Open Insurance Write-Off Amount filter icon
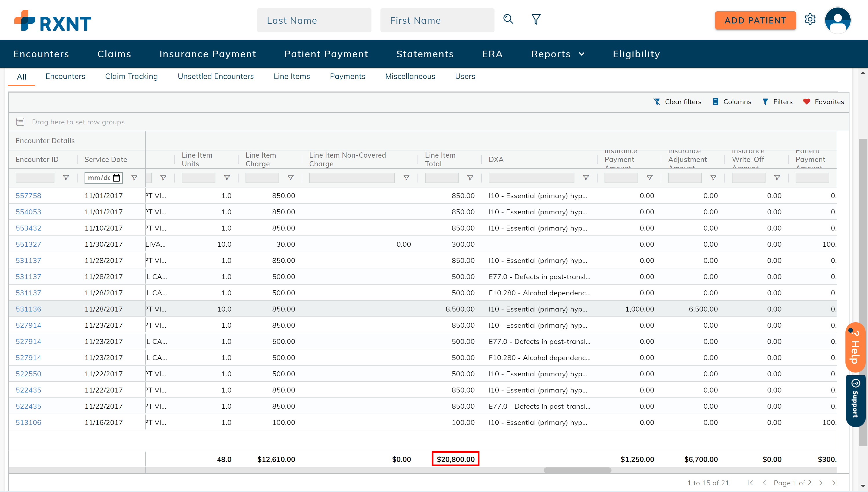This screenshot has width=868, height=492. (x=777, y=177)
